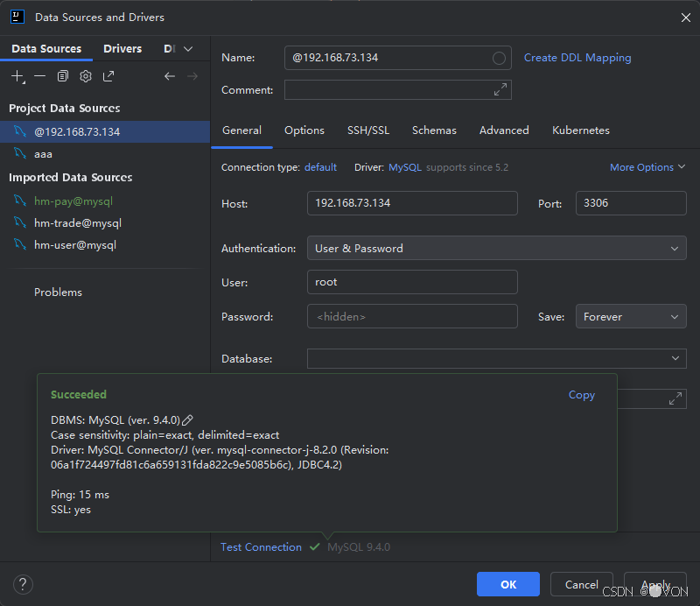Open the Database dropdown
Image resolution: width=700 pixels, height=606 pixels.
pos(496,358)
